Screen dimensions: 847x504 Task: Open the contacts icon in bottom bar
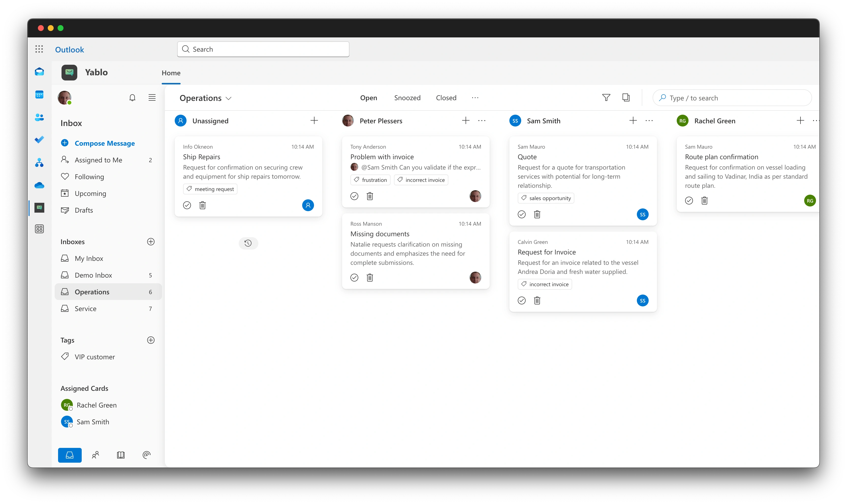pyautogui.click(x=95, y=455)
